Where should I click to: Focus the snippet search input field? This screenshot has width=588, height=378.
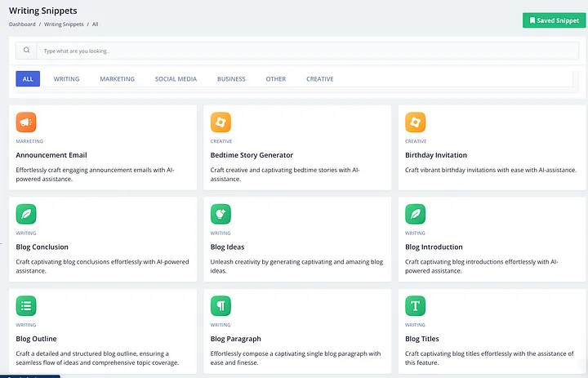pyautogui.click(x=308, y=51)
